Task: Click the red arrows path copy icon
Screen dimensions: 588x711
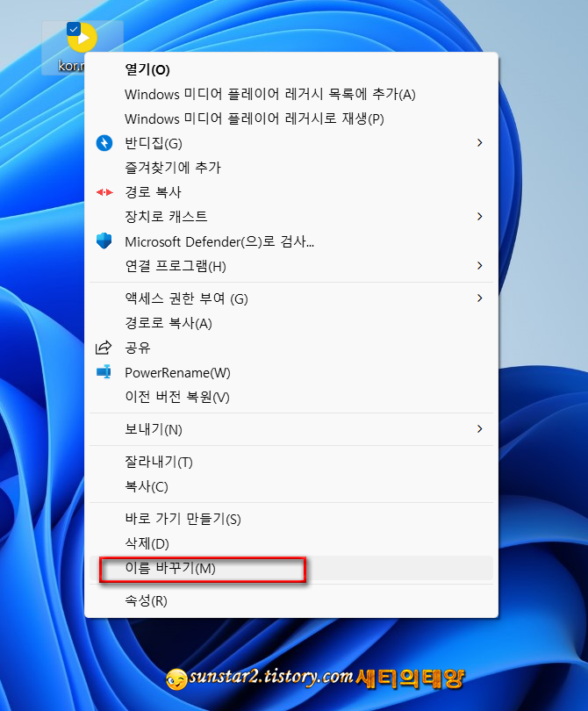Action: [104, 192]
